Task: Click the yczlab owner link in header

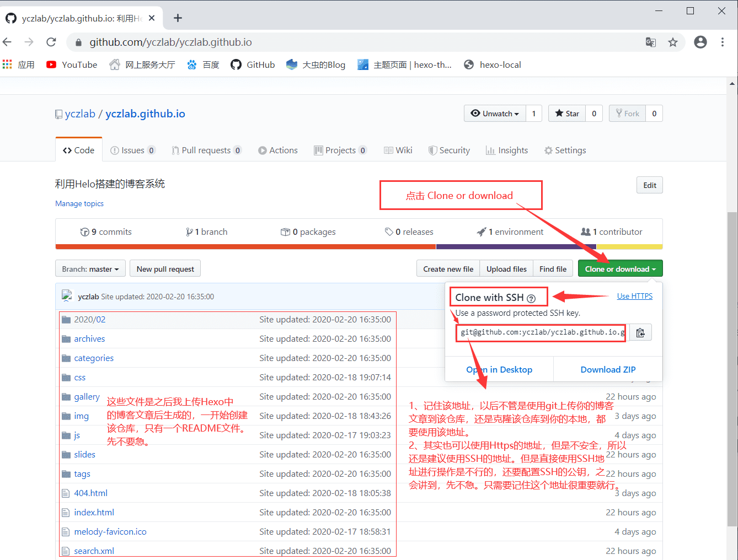Action: click(x=80, y=114)
